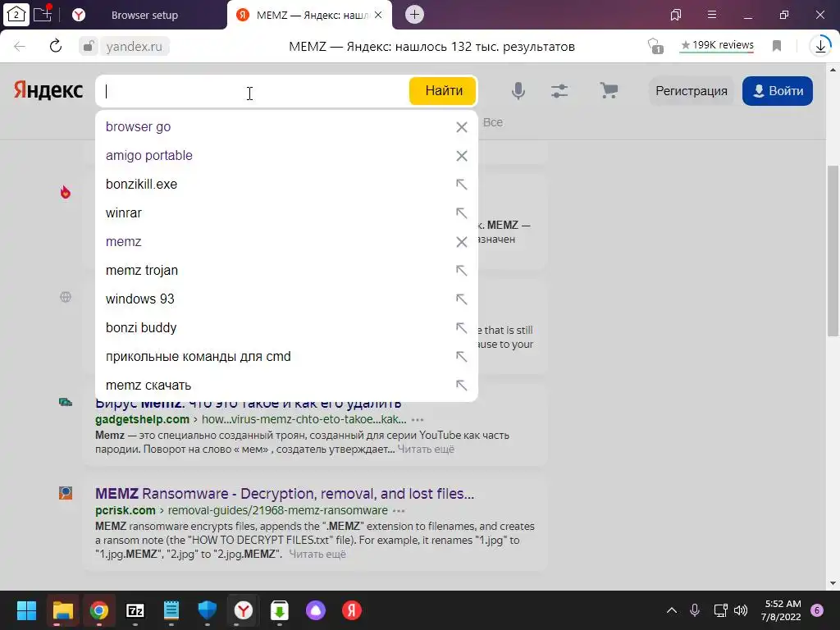Image resolution: width=840 pixels, height=630 pixels.
Task: Open MEMZ Ransomware Decryption result title
Action: [x=285, y=493]
